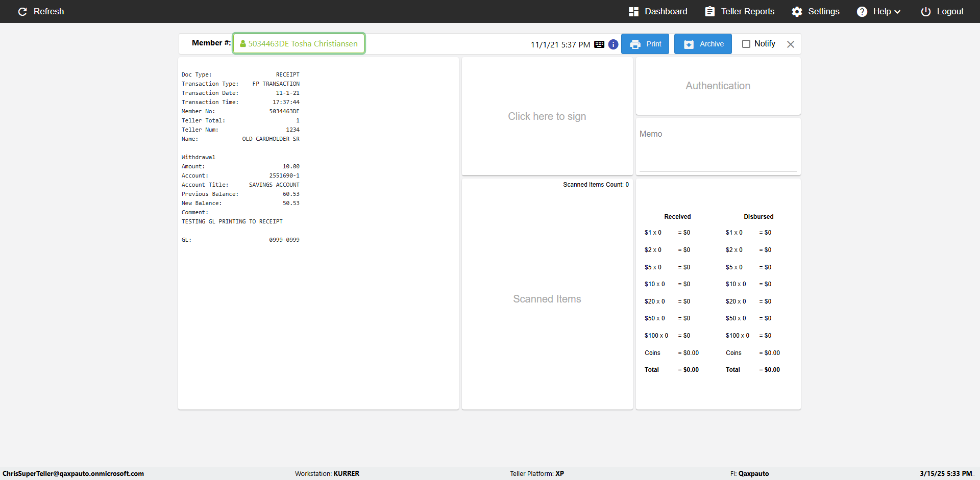This screenshot has width=980, height=480.
Task: Click Disbursed '$50 x 0' row
Action: pyautogui.click(x=749, y=318)
